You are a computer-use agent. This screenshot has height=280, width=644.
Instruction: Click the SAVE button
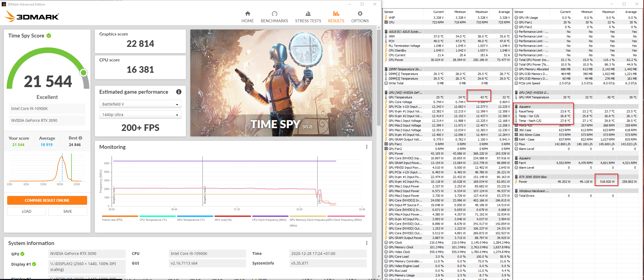[68, 211]
